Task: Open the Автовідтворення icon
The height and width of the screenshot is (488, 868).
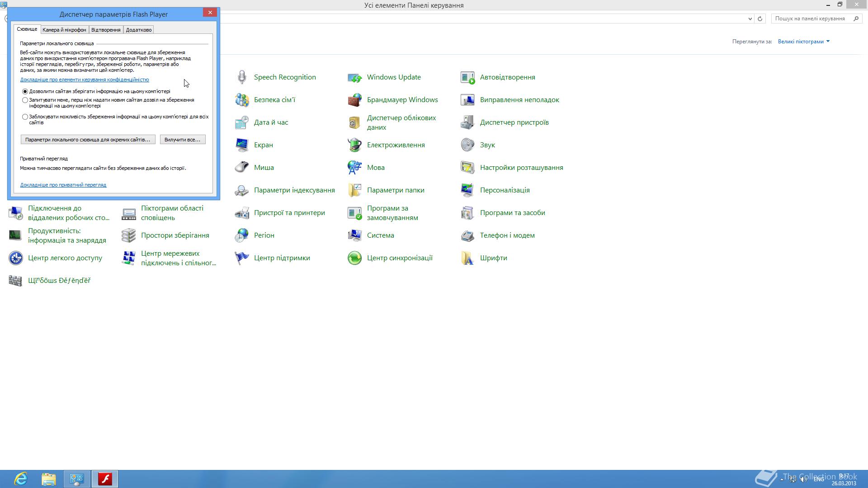Action: [x=468, y=77]
